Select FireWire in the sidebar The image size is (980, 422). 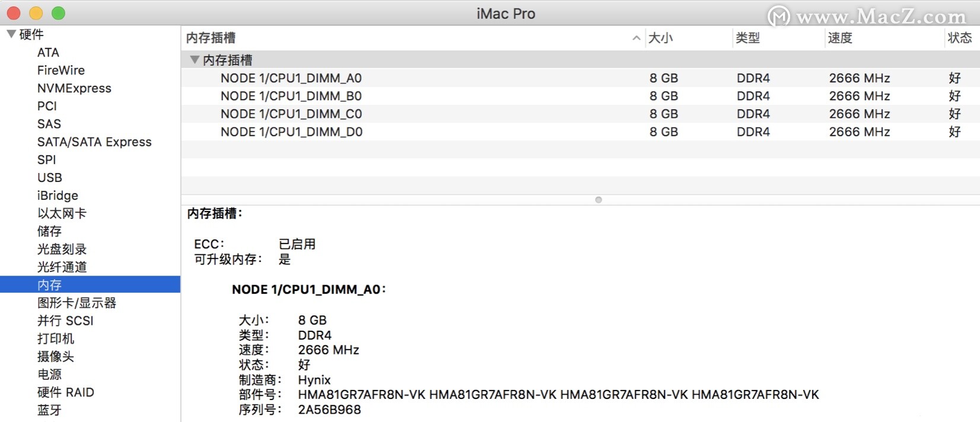pyautogui.click(x=61, y=71)
